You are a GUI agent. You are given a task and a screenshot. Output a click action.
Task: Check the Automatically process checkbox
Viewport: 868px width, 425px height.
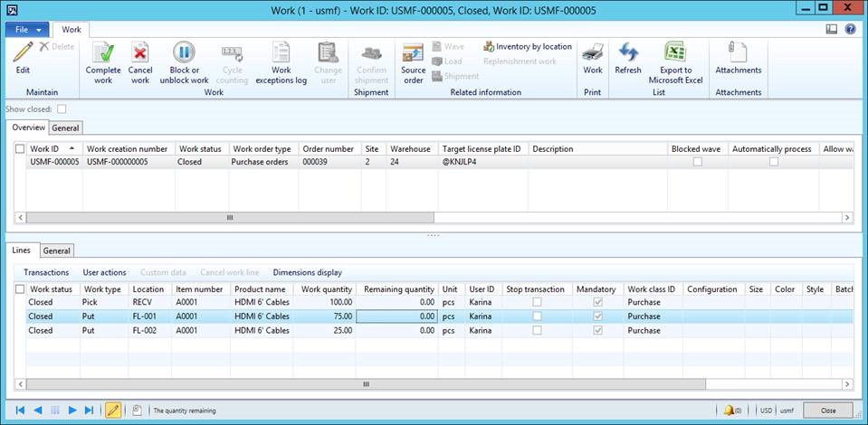point(774,162)
